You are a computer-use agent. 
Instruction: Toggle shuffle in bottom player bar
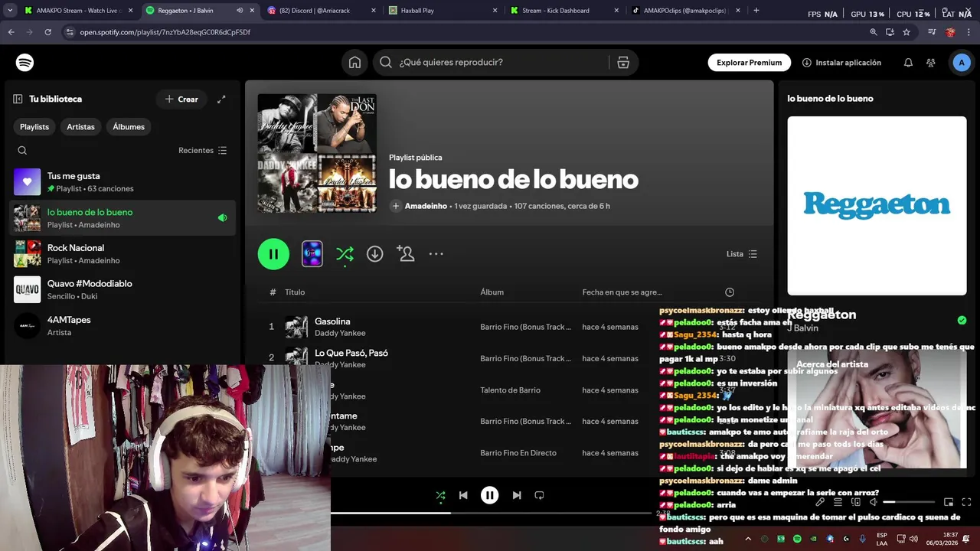click(440, 496)
